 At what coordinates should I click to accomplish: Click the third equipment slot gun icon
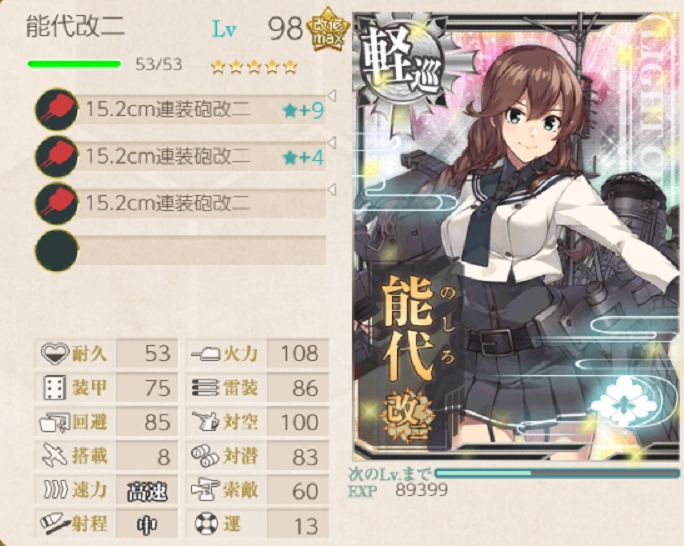(56, 204)
